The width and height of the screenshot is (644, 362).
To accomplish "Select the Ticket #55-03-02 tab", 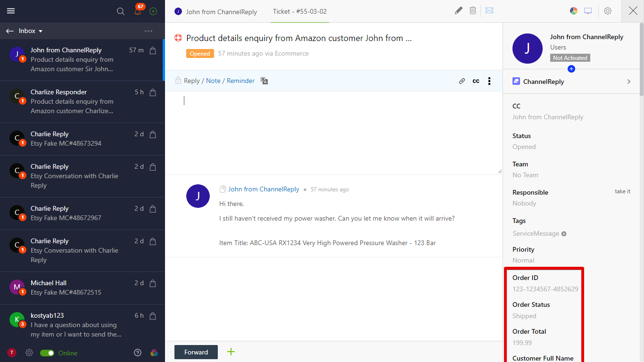I will tap(300, 11).
